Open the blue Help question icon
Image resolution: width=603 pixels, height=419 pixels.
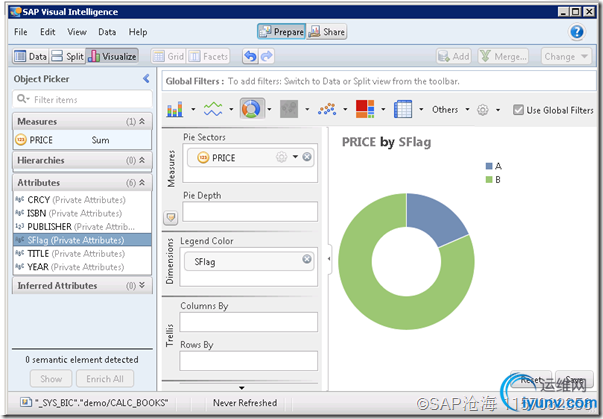[x=576, y=32]
